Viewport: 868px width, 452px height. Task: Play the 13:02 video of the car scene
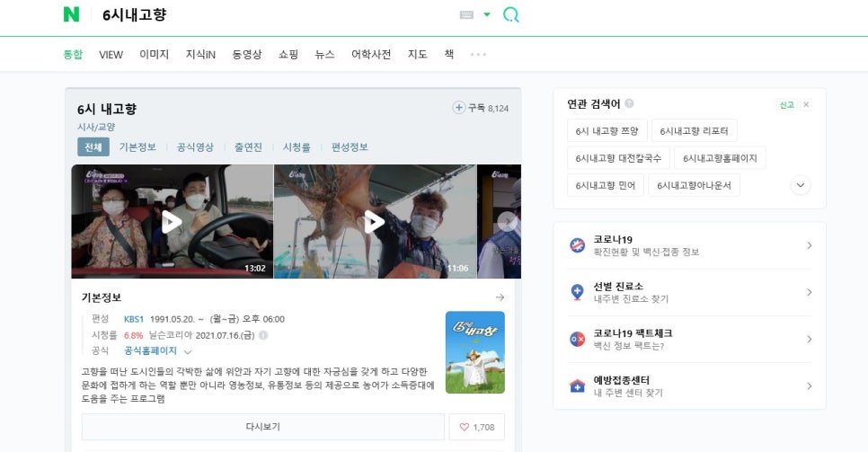173,222
